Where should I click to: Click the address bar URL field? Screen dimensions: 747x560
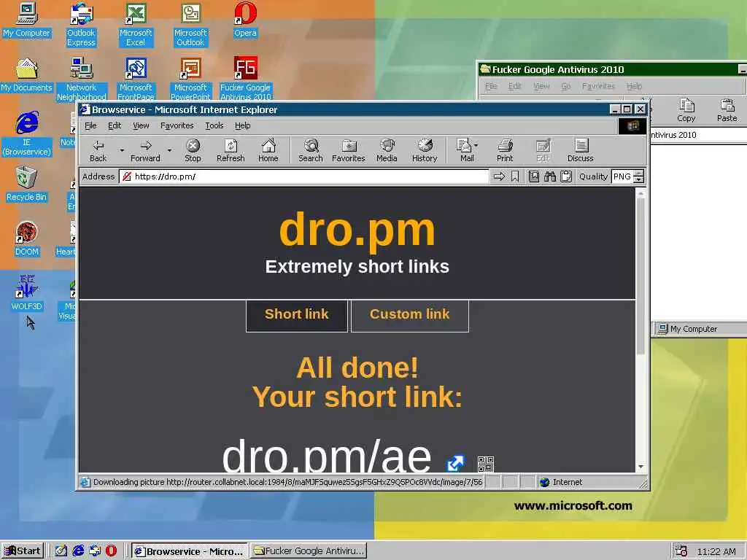[304, 176]
